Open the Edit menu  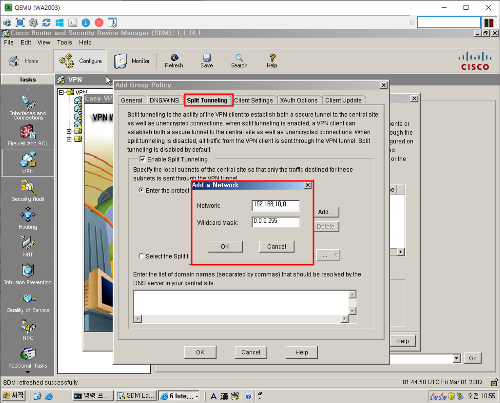[x=26, y=42]
